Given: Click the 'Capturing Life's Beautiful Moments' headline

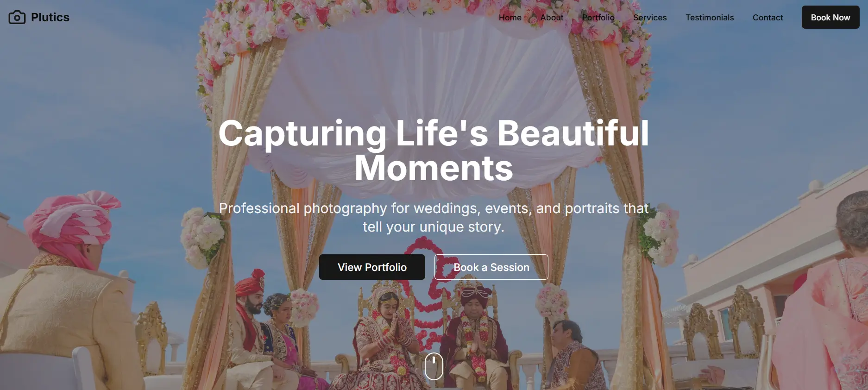Looking at the screenshot, I should click(434, 151).
